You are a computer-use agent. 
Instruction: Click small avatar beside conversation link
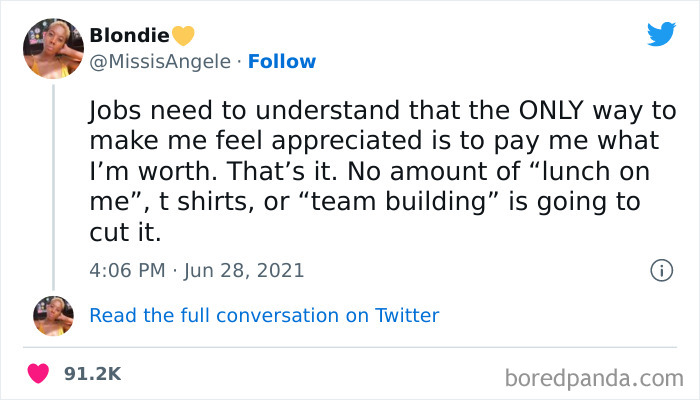52,314
